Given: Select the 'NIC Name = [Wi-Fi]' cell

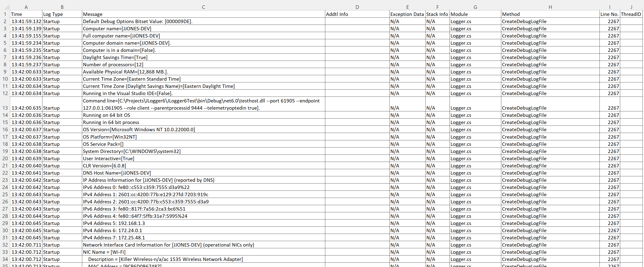Looking at the screenshot, I should pos(203,252).
